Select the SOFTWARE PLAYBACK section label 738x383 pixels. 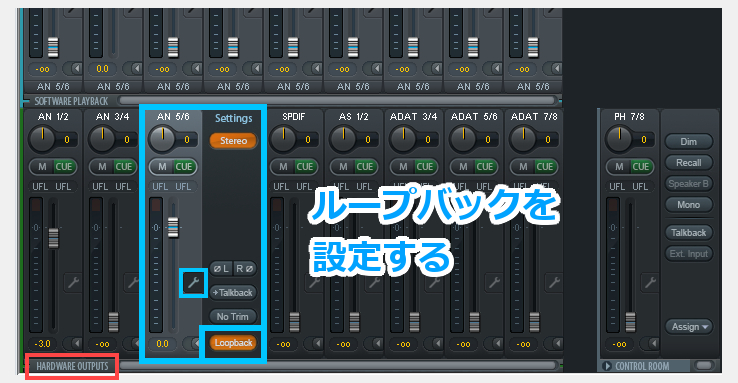(x=72, y=101)
